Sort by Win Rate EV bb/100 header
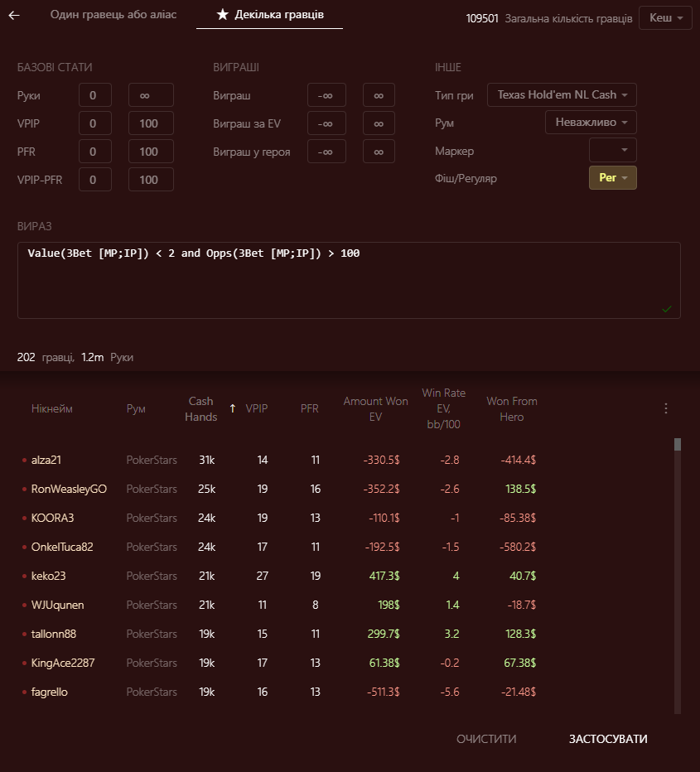This screenshot has height=772, width=700. pyautogui.click(x=443, y=408)
